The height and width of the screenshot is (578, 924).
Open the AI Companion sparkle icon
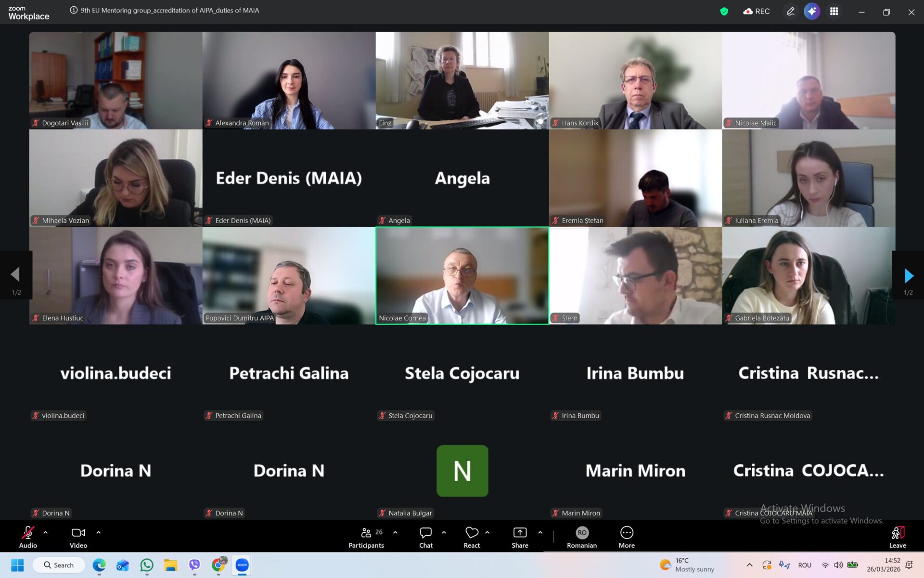coord(811,12)
